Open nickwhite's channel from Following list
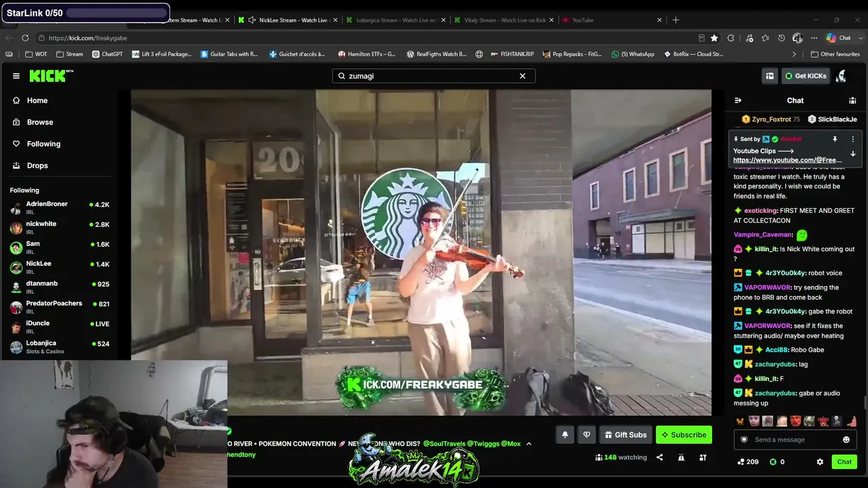Screen dimensions: 868x488 [60, 228]
